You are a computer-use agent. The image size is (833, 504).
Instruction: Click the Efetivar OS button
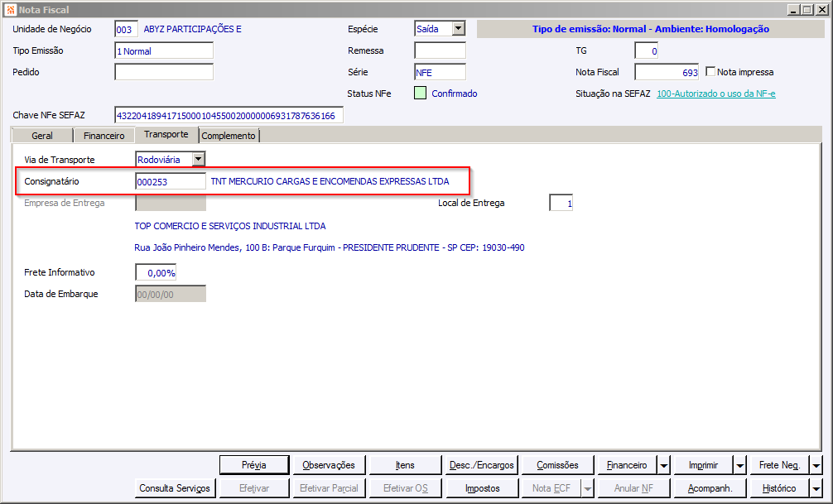click(x=405, y=488)
